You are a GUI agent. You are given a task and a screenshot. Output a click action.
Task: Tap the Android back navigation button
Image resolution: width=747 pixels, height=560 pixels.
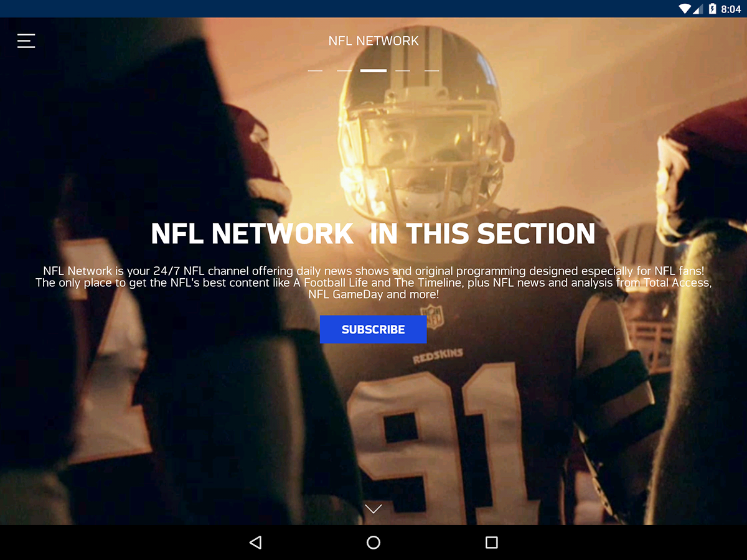tap(255, 543)
